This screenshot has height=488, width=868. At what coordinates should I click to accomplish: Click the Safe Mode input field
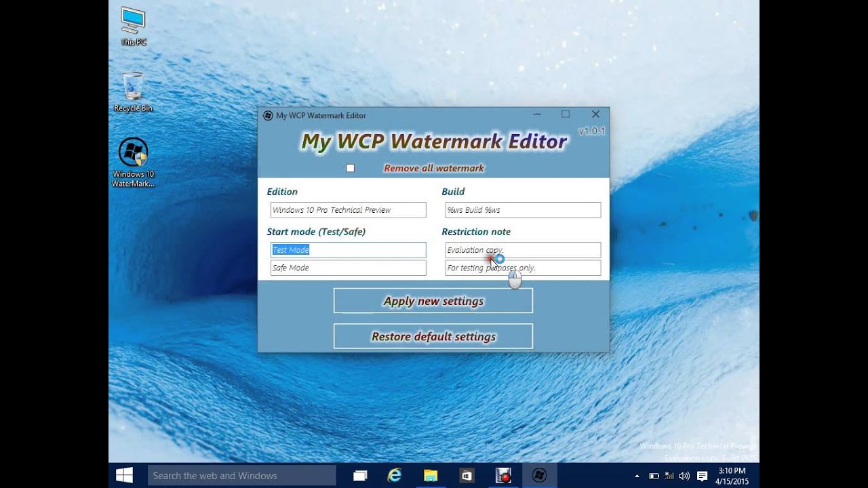[x=348, y=268]
